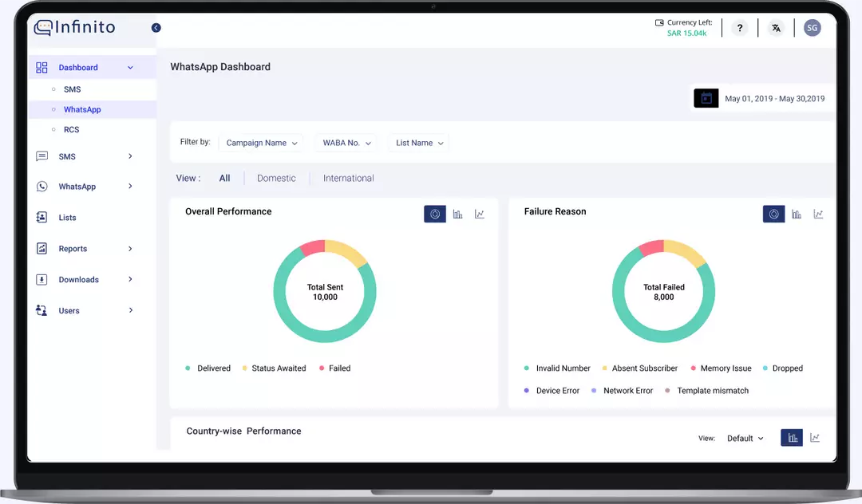Screen dimensions: 862x504
Task: Click the Lists contact icon in sidebar
Action: click(42, 218)
